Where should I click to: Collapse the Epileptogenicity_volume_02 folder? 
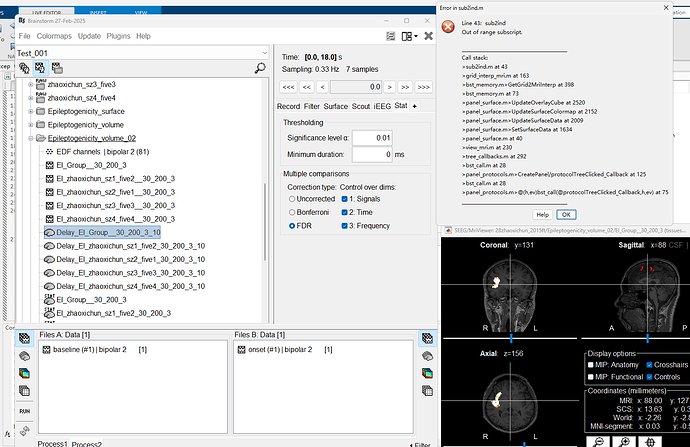30,138
